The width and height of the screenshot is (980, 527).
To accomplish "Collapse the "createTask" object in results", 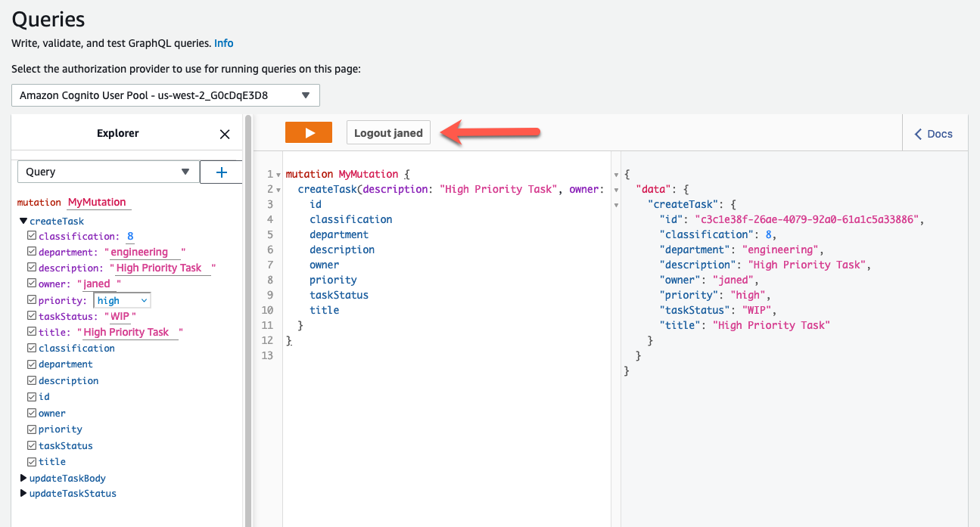I will tap(616, 205).
